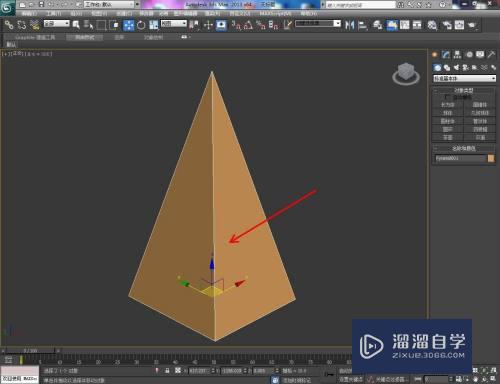Click the 长方体 primitive button
This screenshot has height=384, width=500.
tap(448, 105)
